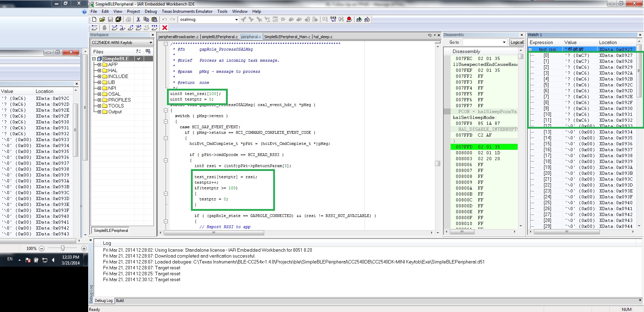
Task: Switch to simpleBLEPeripheral.c editor tab
Action: pos(220,37)
